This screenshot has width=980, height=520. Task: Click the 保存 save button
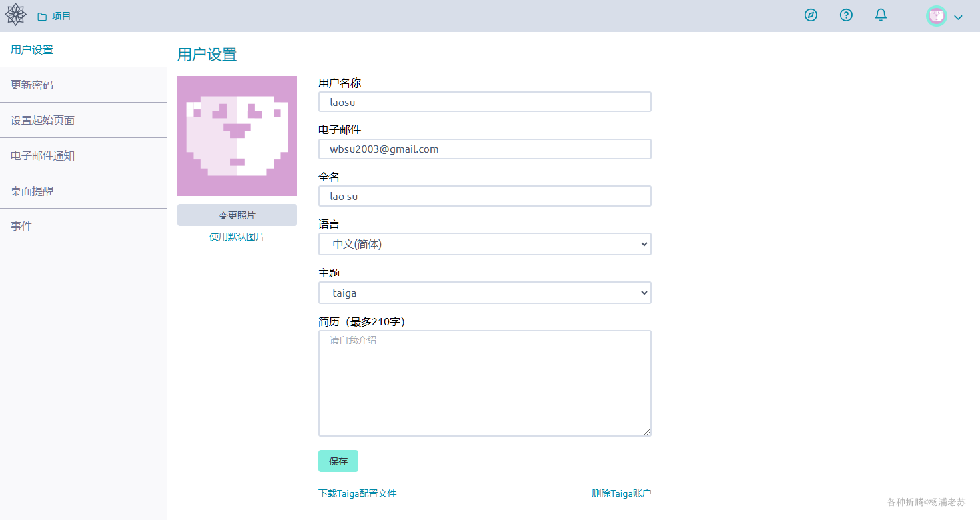338,461
